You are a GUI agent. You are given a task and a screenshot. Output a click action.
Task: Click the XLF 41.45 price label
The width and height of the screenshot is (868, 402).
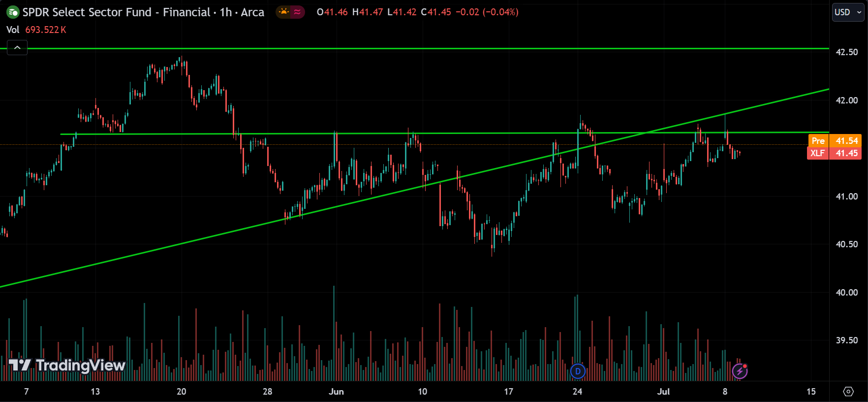pyautogui.click(x=835, y=153)
